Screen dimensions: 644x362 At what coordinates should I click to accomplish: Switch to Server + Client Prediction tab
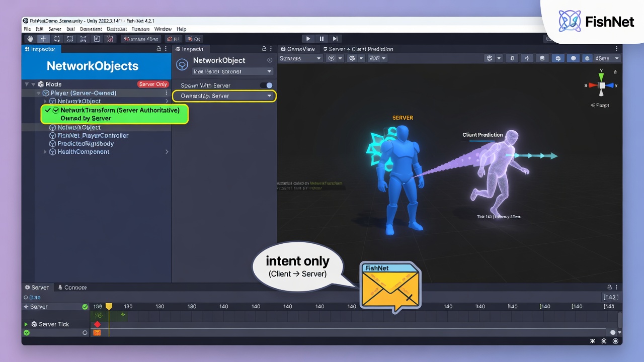click(x=358, y=49)
